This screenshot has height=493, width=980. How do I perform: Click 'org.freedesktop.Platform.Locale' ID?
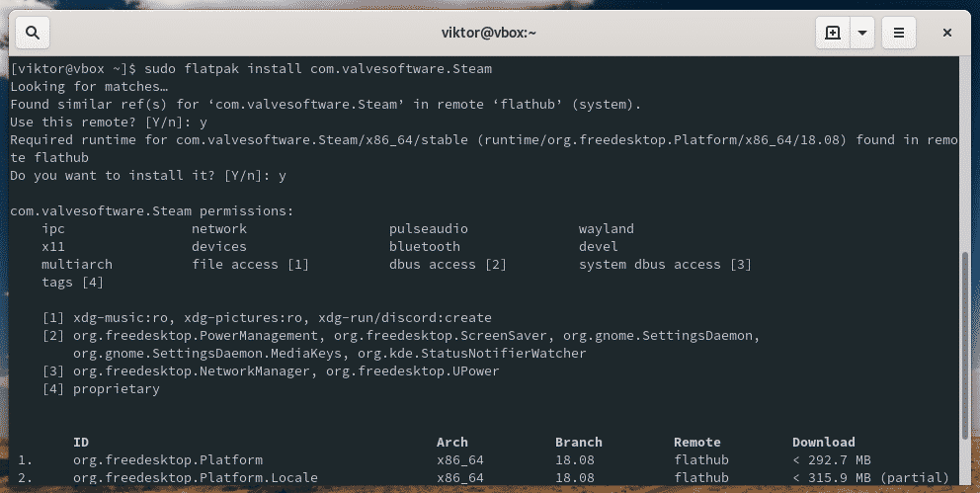[196, 477]
